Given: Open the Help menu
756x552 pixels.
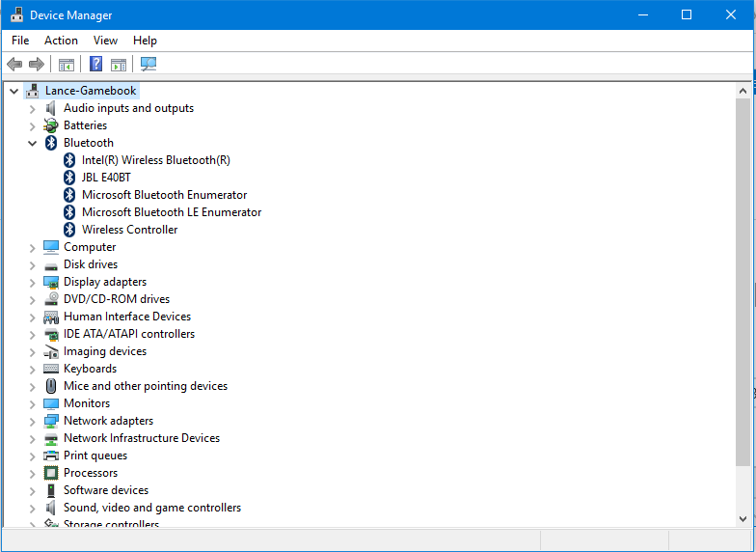Looking at the screenshot, I should point(145,41).
